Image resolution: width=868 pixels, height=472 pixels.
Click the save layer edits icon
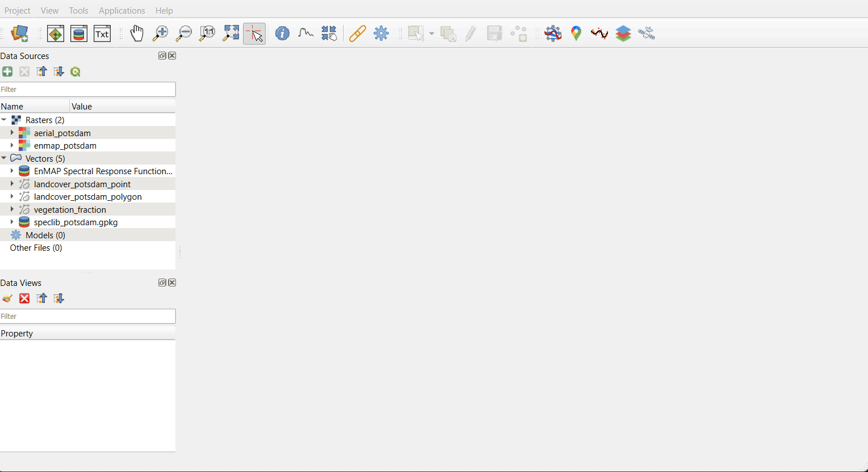[494, 34]
